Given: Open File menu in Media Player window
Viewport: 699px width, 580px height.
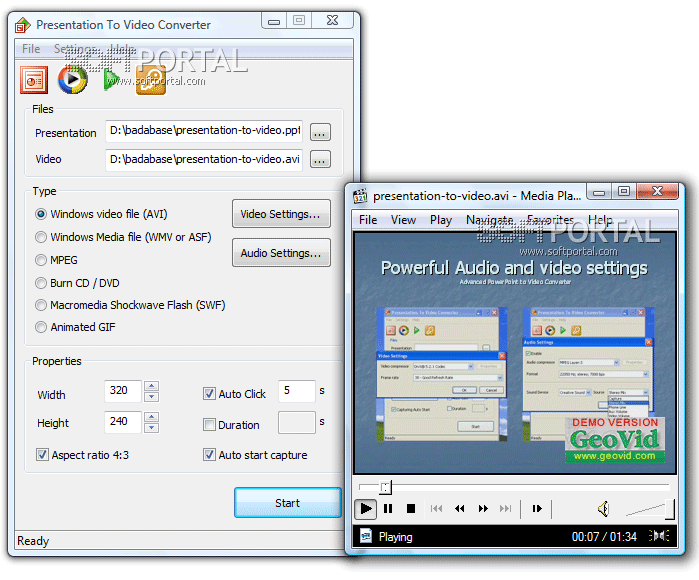Looking at the screenshot, I should [368, 220].
